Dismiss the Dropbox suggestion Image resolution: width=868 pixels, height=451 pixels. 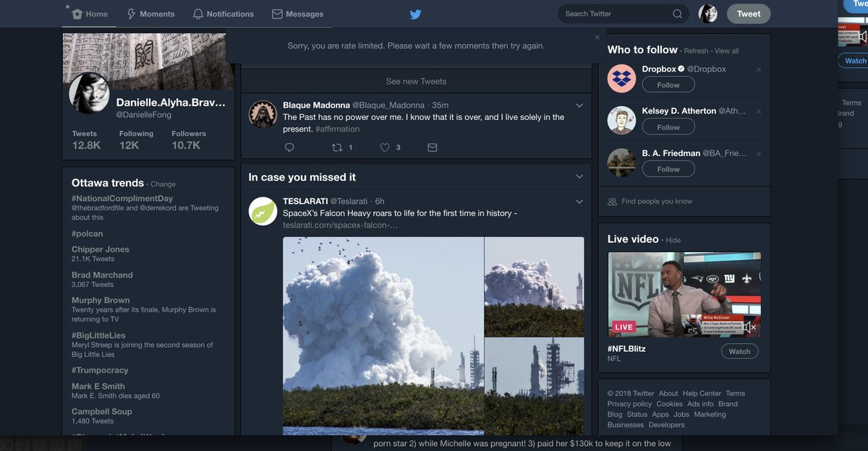[x=759, y=69]
